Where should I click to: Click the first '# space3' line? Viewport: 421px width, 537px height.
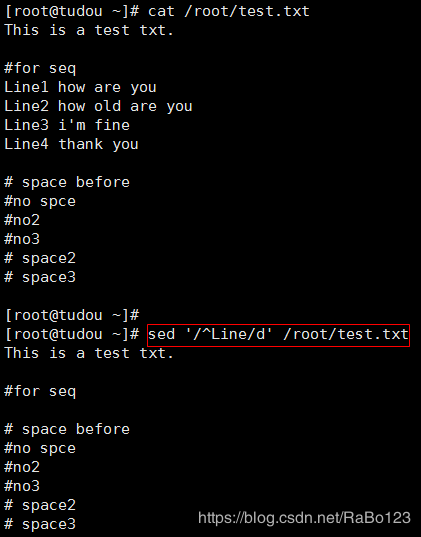[40, 277]
